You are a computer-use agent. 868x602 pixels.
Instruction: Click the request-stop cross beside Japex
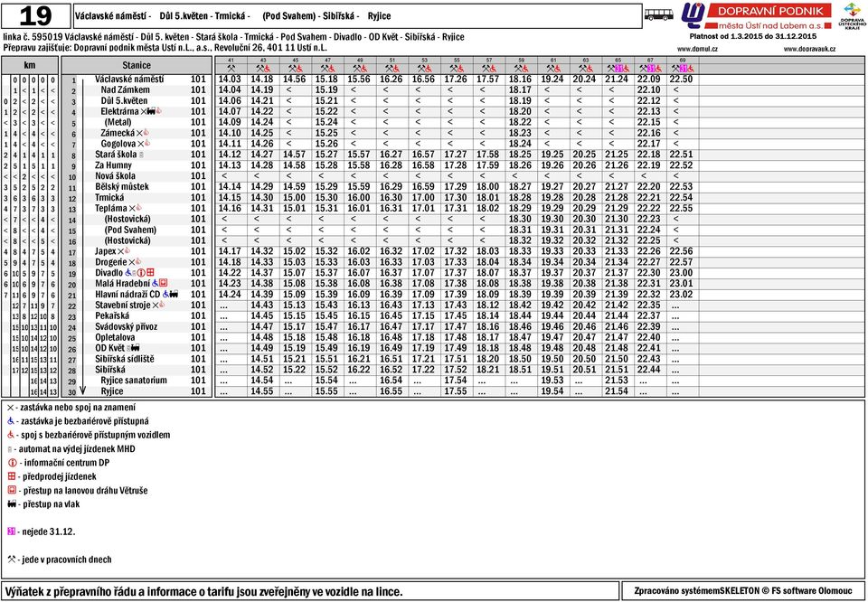[x=120, y=251]
